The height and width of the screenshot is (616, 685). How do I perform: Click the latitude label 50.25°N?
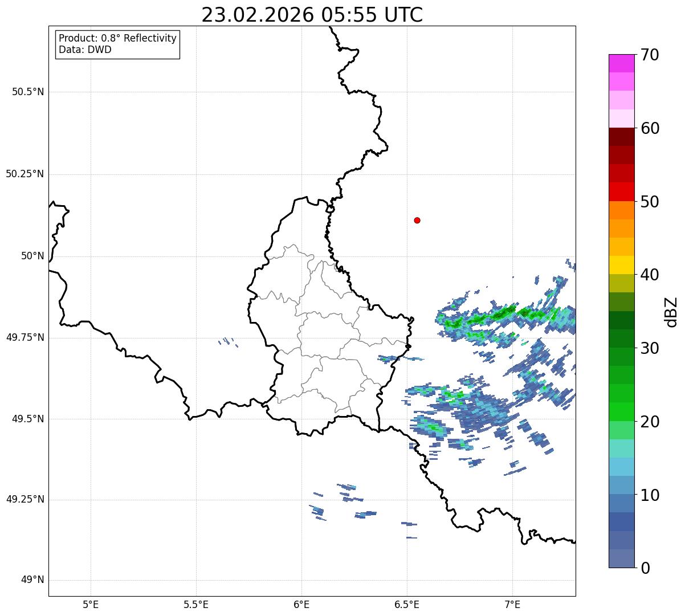click(25, 174)
